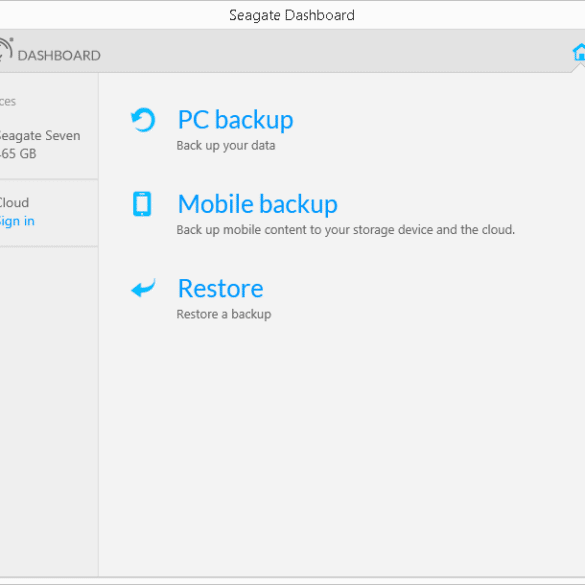The height and width of the screenshot is (585, 585).
Task: Select the Cloud entry in sidebar
Action: [14, 203]
